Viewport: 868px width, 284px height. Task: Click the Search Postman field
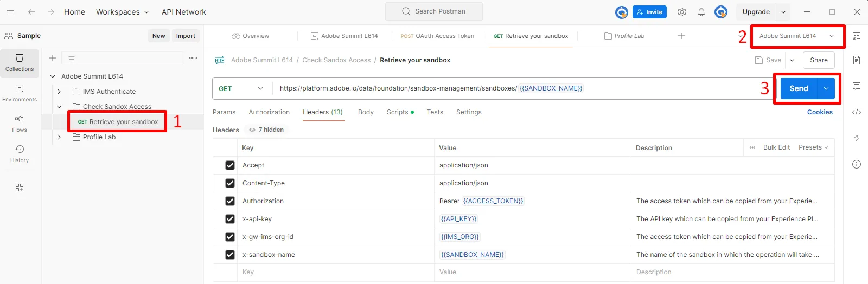point(434,11)
